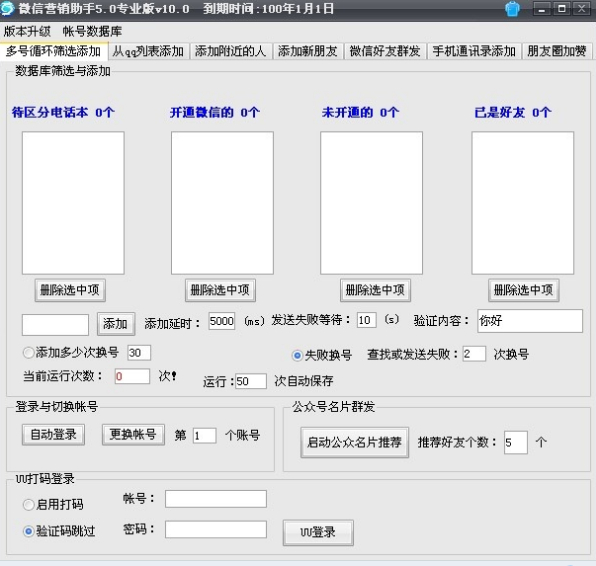Open the 帐号数据库 menu
The width and height of the screenshot is (596, 566).
point(92,31)
